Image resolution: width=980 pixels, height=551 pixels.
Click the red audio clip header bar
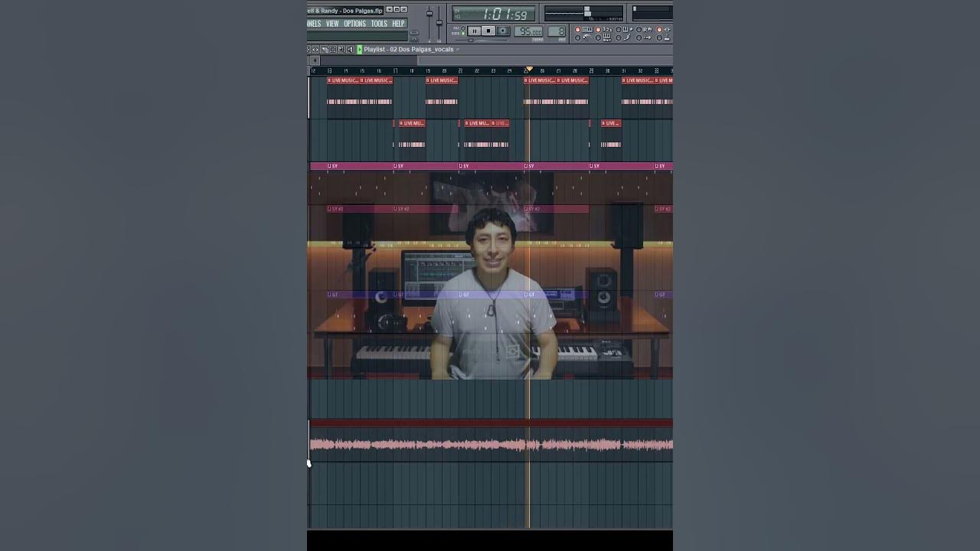pos(492,422)
